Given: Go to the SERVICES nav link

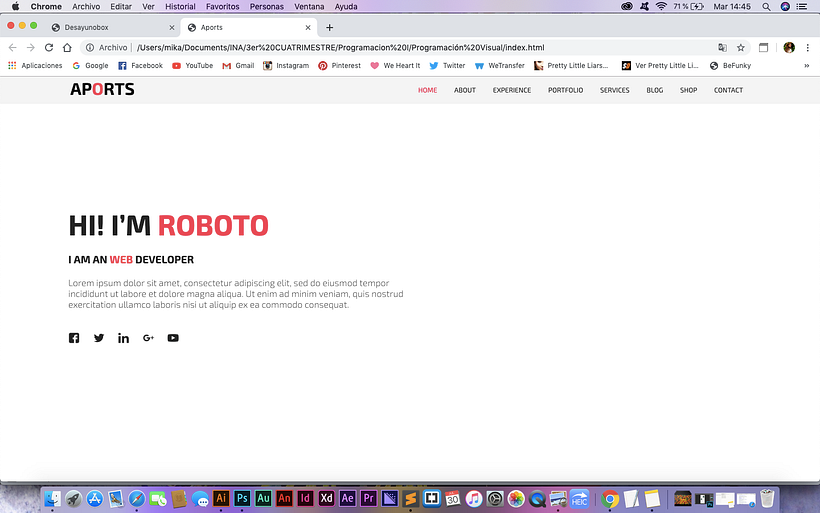Looking at the screenshot, I should 614,90.
